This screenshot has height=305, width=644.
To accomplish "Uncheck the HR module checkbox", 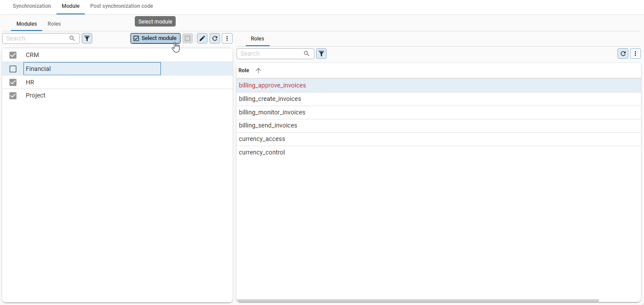I will (x=13, y=82).
